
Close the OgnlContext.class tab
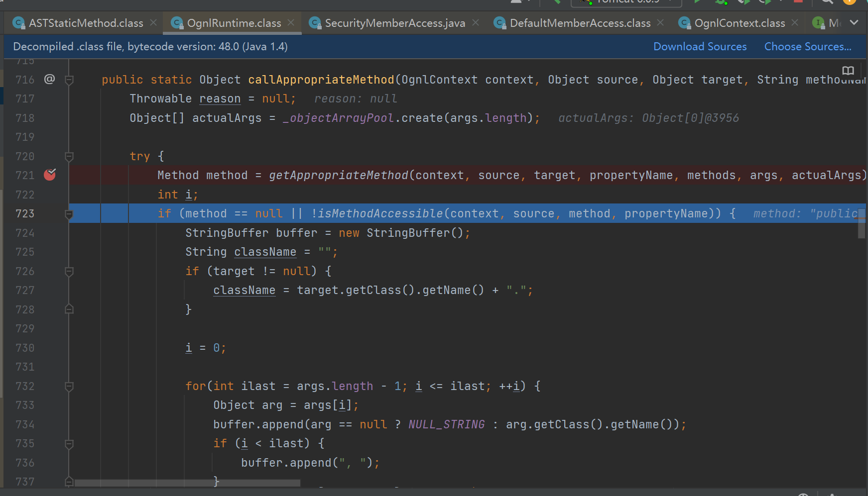click(795, 23)
